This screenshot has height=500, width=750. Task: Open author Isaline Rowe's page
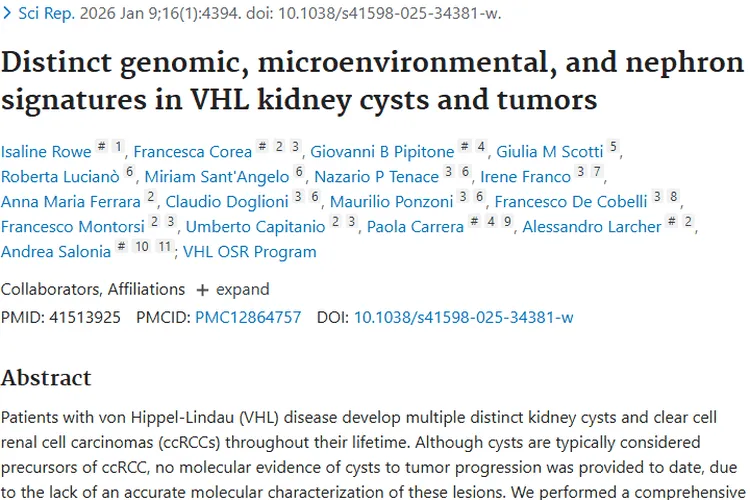pos(46,152)
